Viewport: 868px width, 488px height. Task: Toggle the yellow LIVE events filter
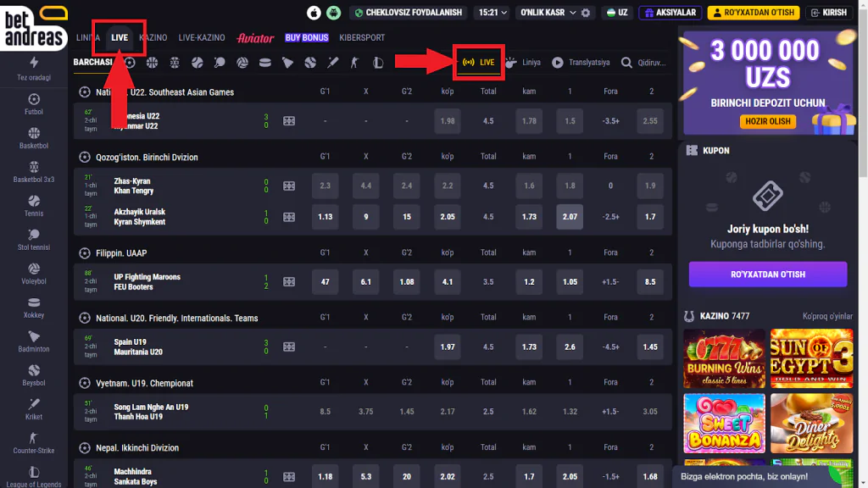479,63
